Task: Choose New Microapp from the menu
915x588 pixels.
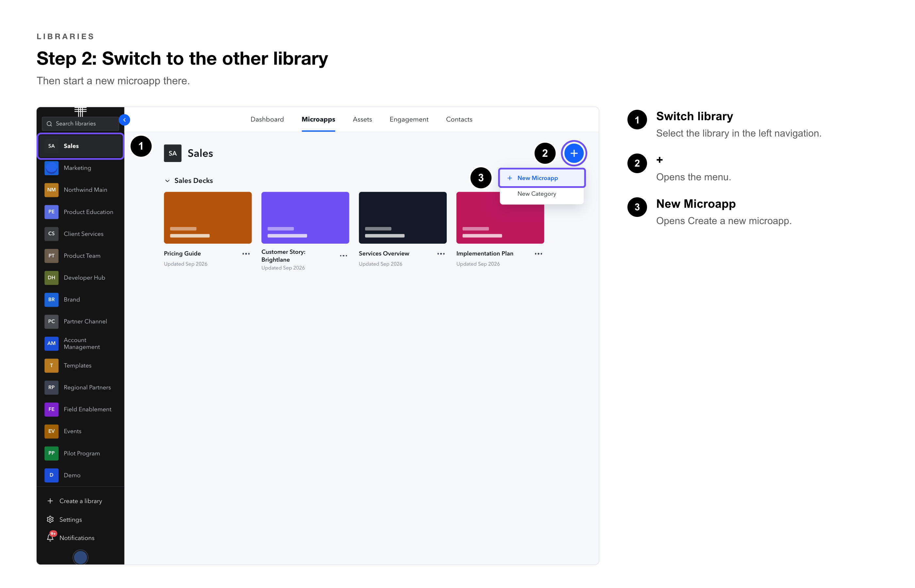Action: 541,178
